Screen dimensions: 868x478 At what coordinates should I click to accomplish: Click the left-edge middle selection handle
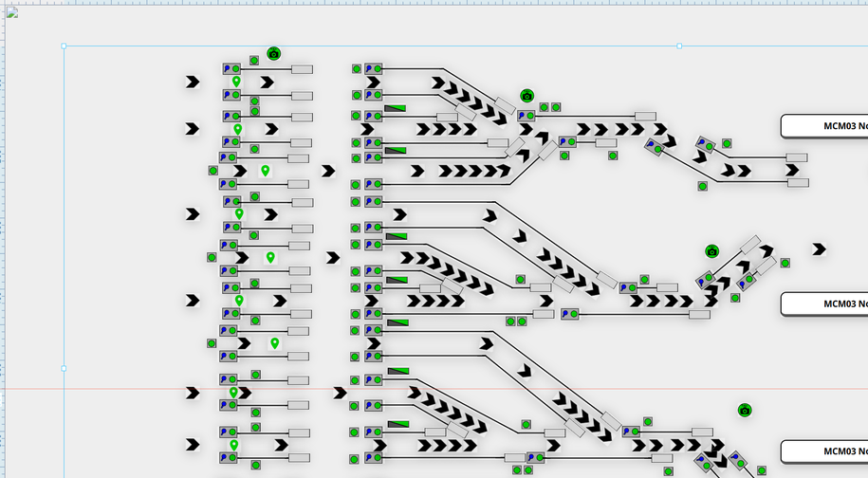click(64, 368)
